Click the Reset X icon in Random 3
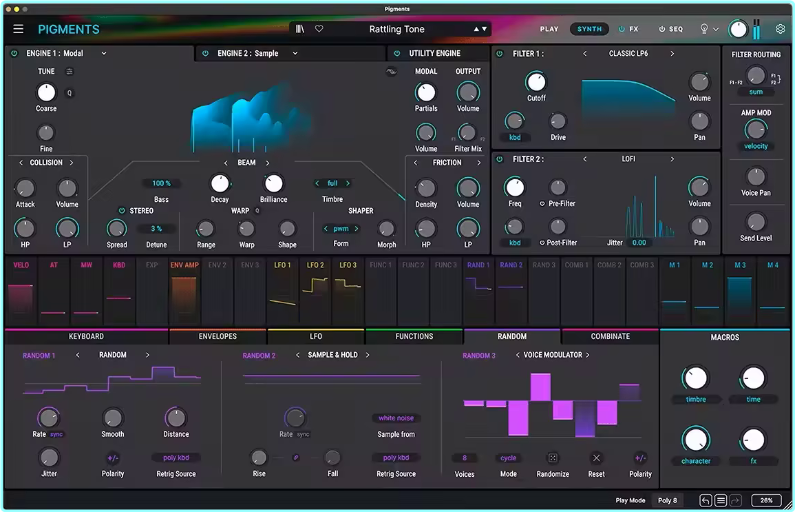Screen dimensions: 795x512 (596, 458)
